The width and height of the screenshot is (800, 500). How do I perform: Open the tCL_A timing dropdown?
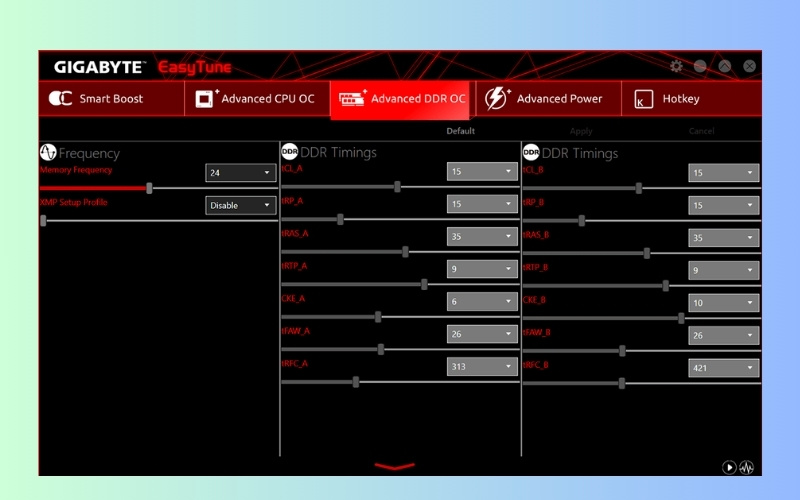pos(482,171)
